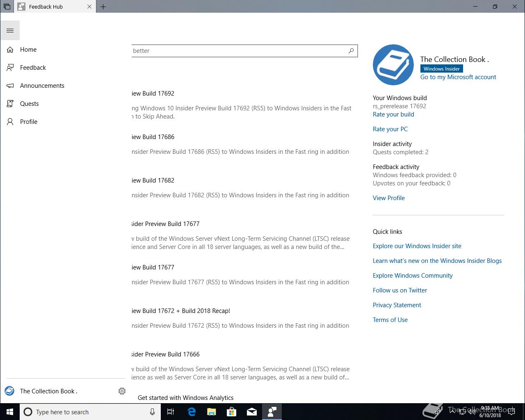This screenshot has width=525, height=420.
Task: Open Mail app from taskbar
Action: 251,412
